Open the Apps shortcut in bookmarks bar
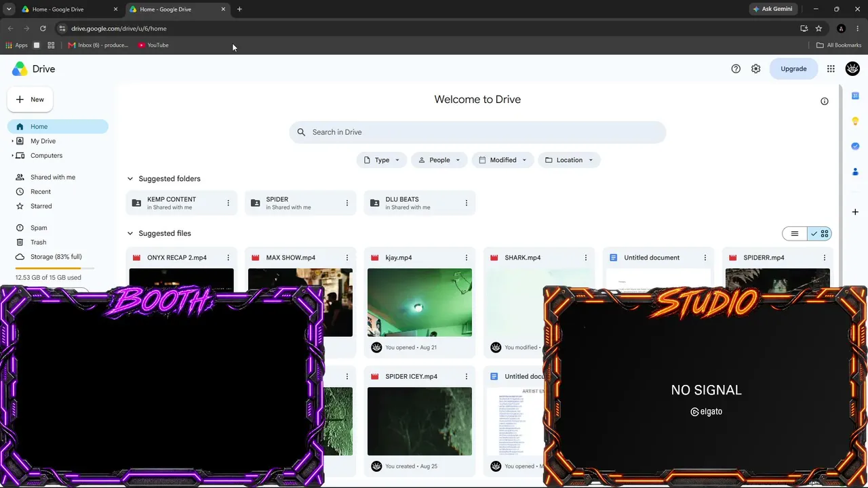This screenshot has height=488, width=868. [16, 45]
